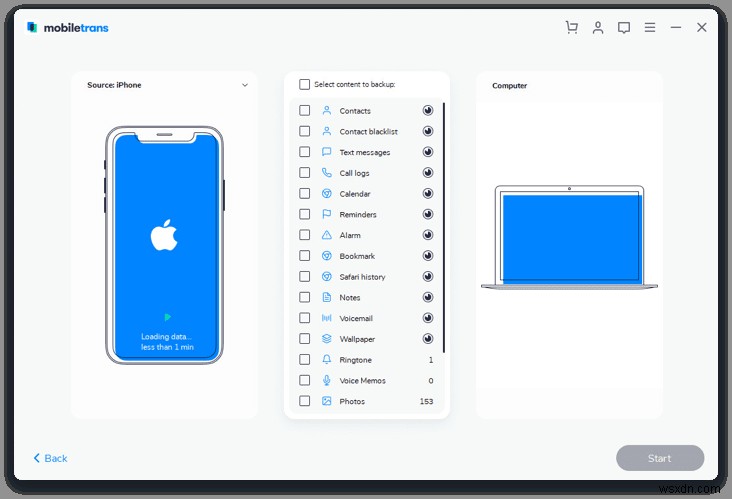Check the Safari history checkbox
The height and width of the screenshot is (499, 732).
304,276
